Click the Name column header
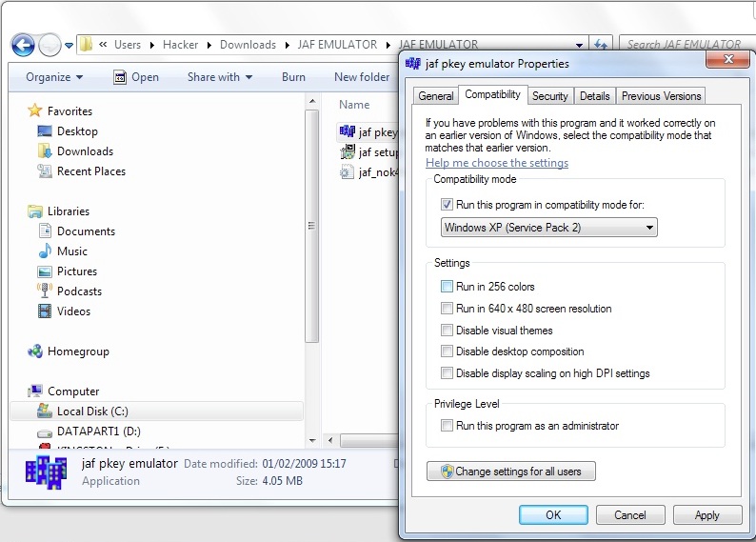The image size is (756, 542). coord(354,105)
